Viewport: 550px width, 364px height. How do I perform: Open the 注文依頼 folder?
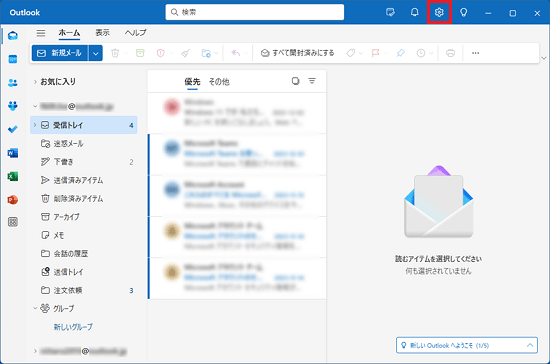[84, 290]
